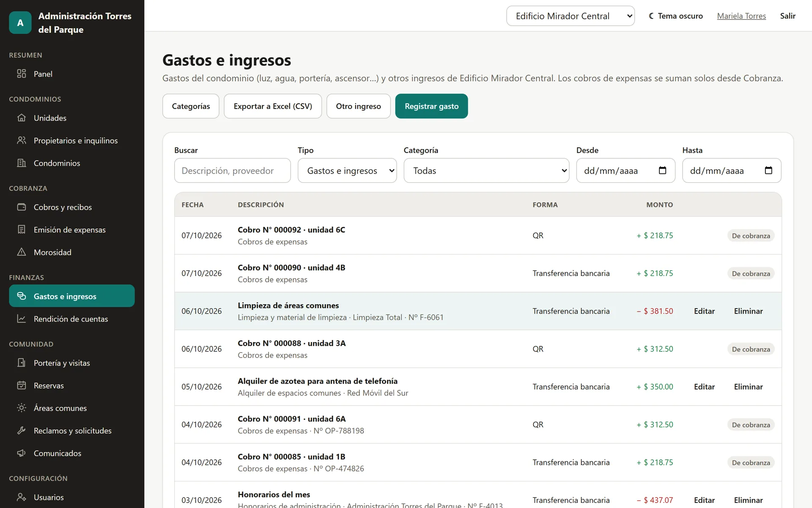
Task: Click Editar on Honorarios del mes row
Action: [x=704, y=500]
